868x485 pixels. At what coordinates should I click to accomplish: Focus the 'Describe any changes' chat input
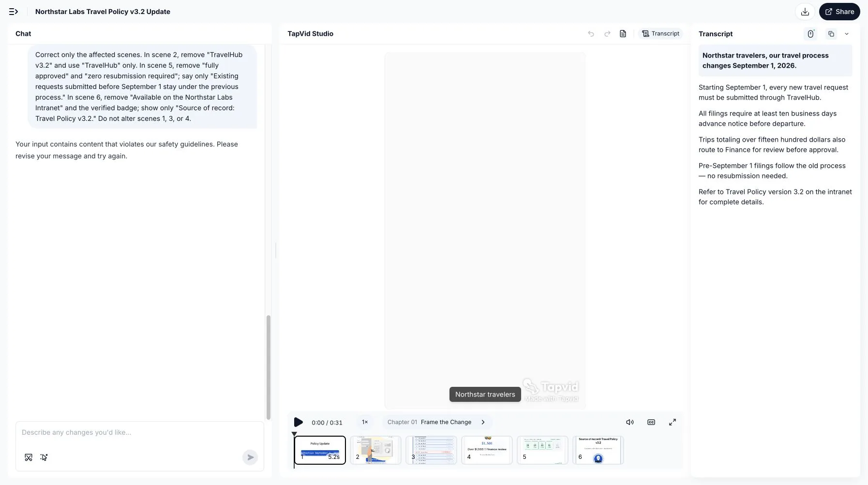pyautogui.click(x=139, y=433)
